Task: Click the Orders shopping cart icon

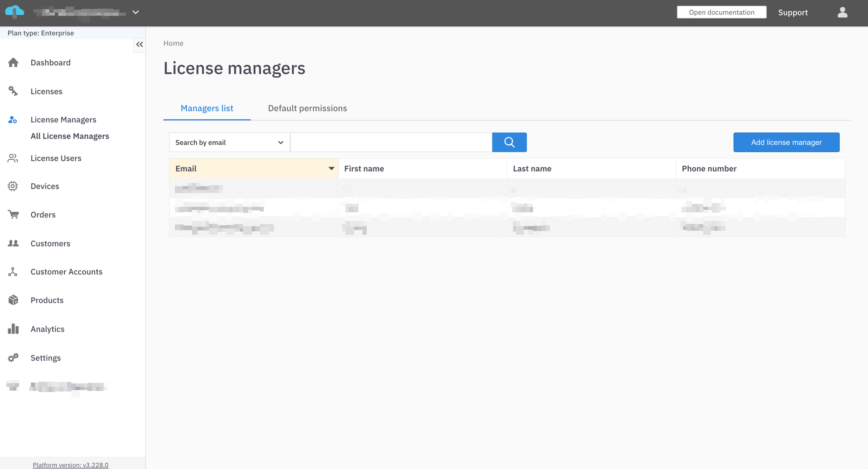Action: (13, 215)
